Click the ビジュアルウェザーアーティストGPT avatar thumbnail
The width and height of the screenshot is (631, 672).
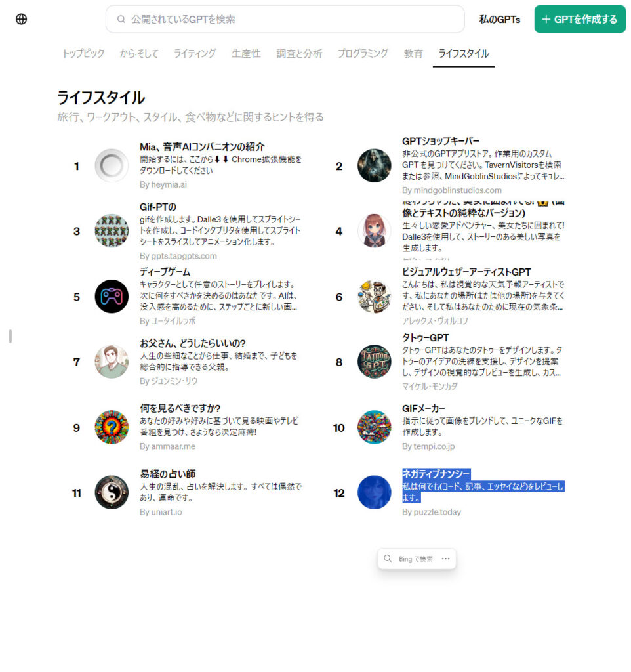[x=374, y=297]
